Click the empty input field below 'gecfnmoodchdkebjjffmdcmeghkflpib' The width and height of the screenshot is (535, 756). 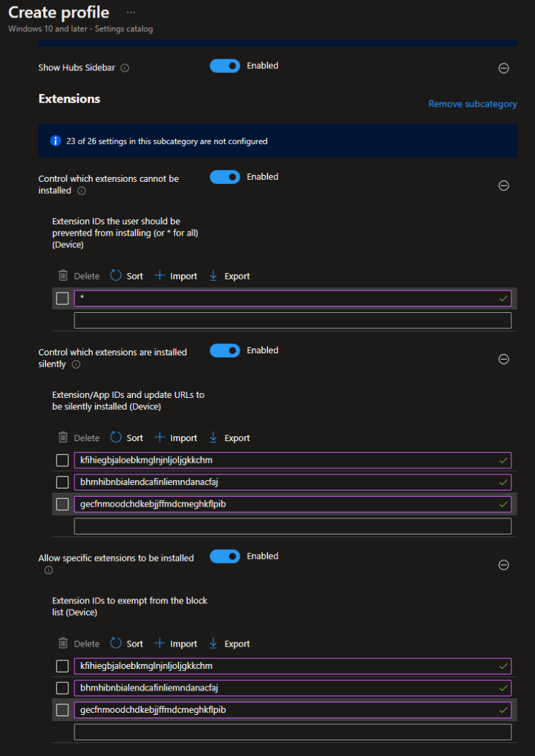point(293,525)
